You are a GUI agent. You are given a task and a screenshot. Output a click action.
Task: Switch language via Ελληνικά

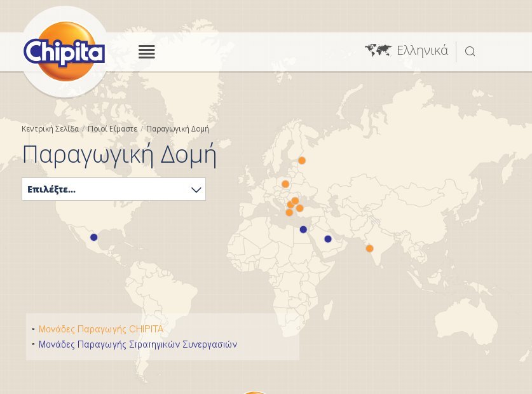(x=423, y=51)
